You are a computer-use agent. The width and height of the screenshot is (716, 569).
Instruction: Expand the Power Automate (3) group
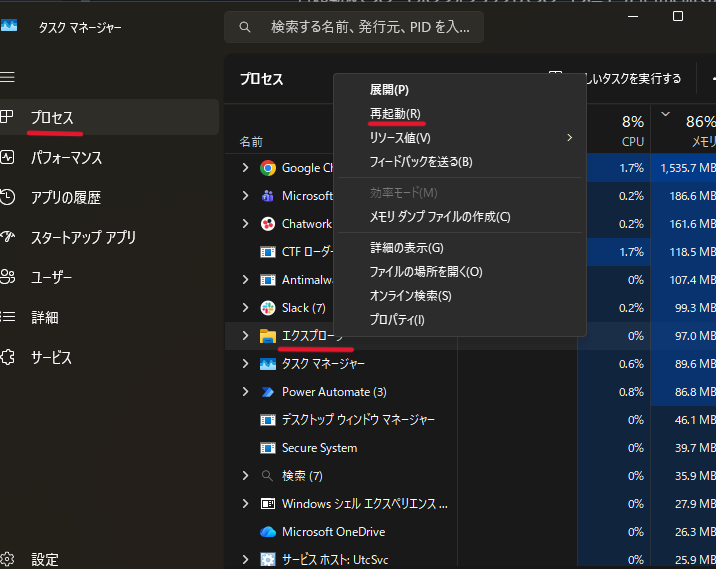coord(245,392)
